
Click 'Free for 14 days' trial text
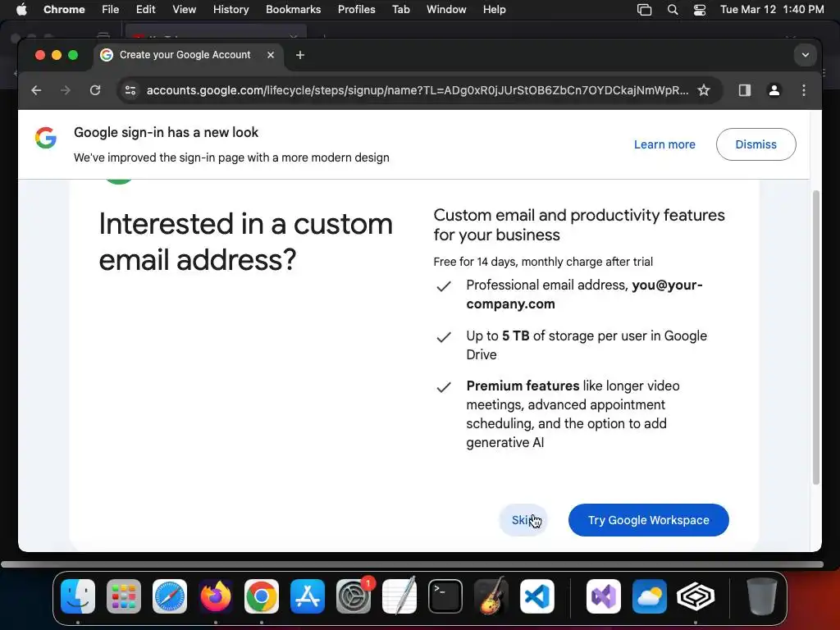pos(543,262)
